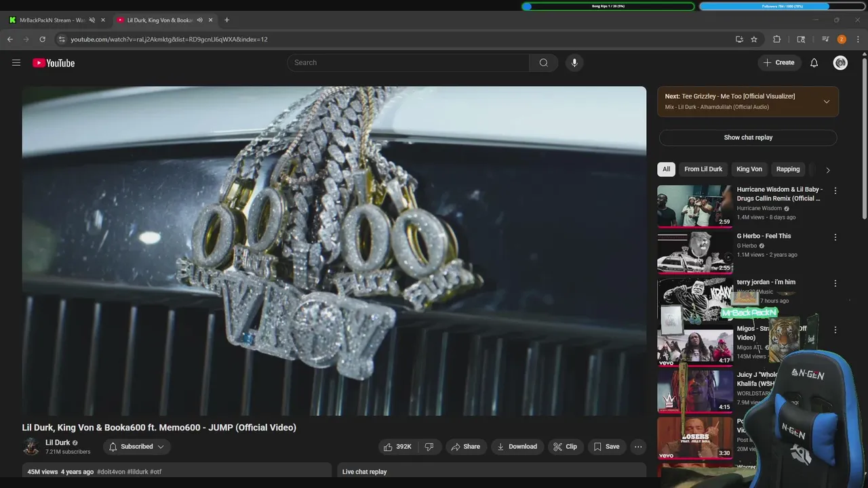This screenshot has width=868, height=488.
Task: Select the All filter chip
Action: 666,169
